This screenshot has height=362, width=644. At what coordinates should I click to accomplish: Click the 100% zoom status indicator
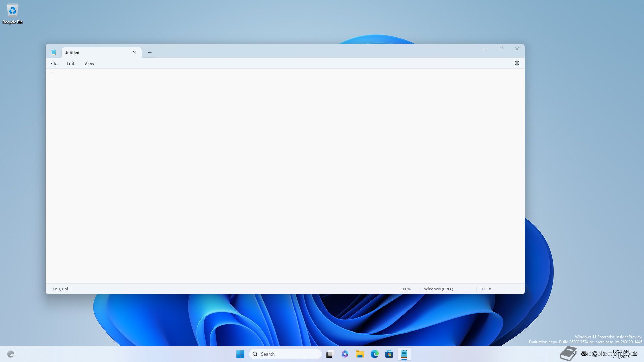coord(406,289)
